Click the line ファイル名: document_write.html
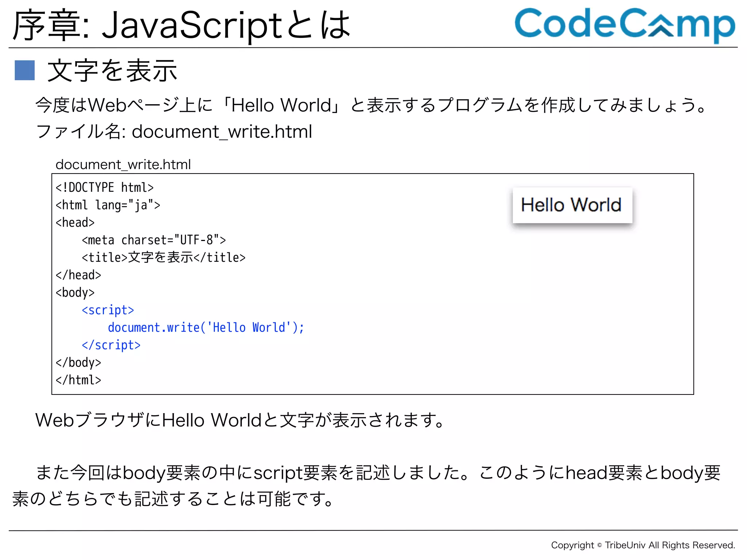 pos(174,132)
